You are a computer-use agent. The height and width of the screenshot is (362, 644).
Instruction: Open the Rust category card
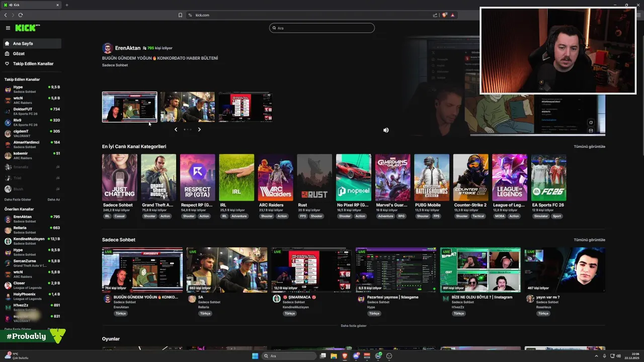[314, 177]
